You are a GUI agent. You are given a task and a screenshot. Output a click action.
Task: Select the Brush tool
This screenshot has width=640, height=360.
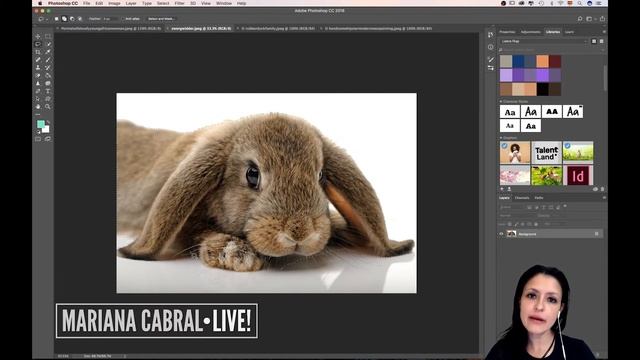(48, 60)
